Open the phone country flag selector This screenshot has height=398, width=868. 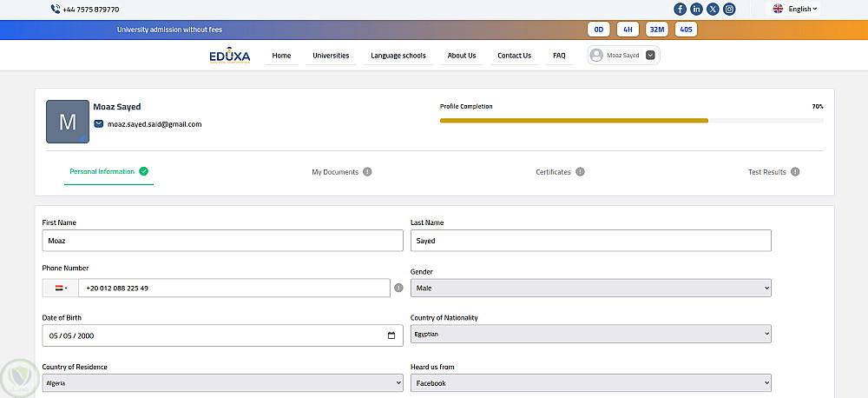click(61, 288)
